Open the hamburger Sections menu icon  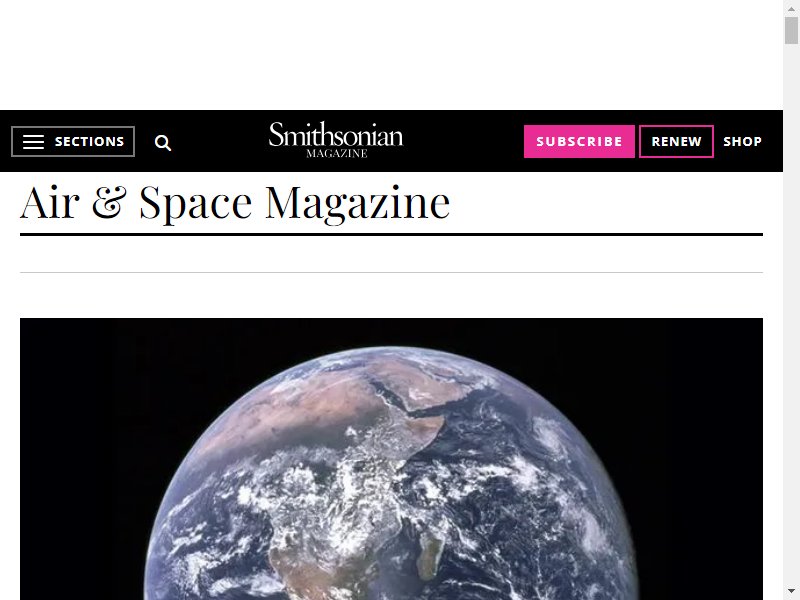tap(34, 142)
